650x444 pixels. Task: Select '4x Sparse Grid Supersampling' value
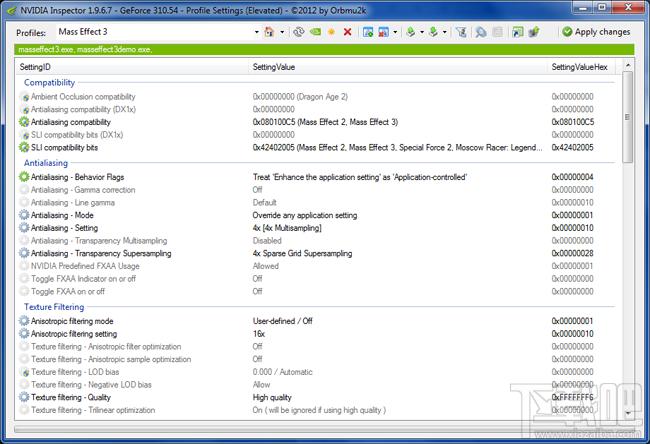[302, 253]
